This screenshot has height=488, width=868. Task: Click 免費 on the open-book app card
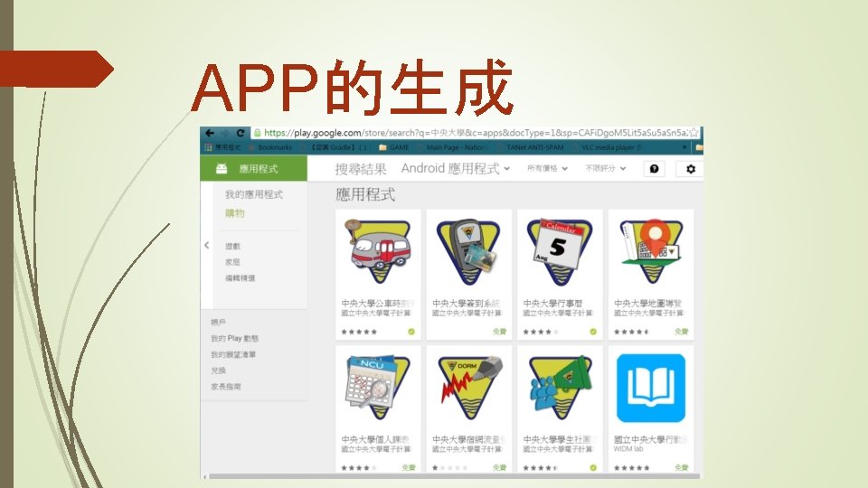pos(681,467)
